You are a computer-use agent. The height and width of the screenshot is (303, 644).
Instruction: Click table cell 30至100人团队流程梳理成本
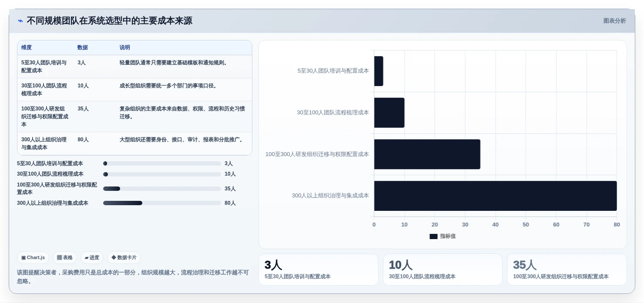click(x=44, y=90)
